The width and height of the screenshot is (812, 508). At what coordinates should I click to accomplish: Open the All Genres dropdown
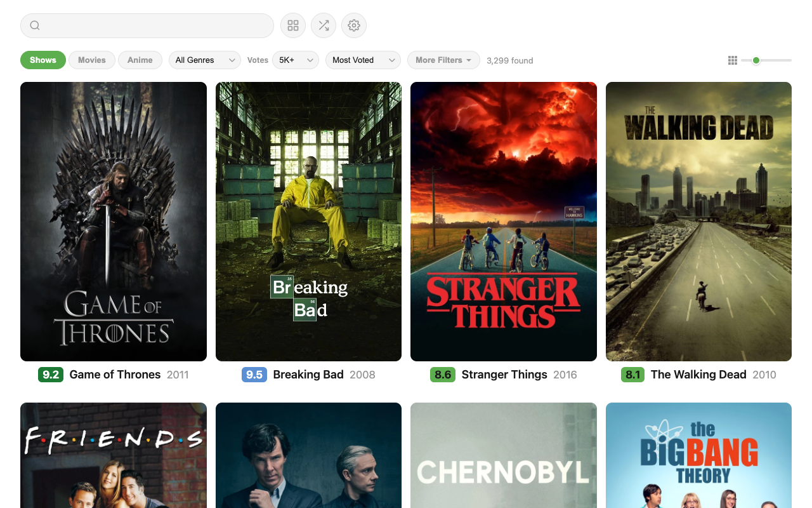click(204, 60)
